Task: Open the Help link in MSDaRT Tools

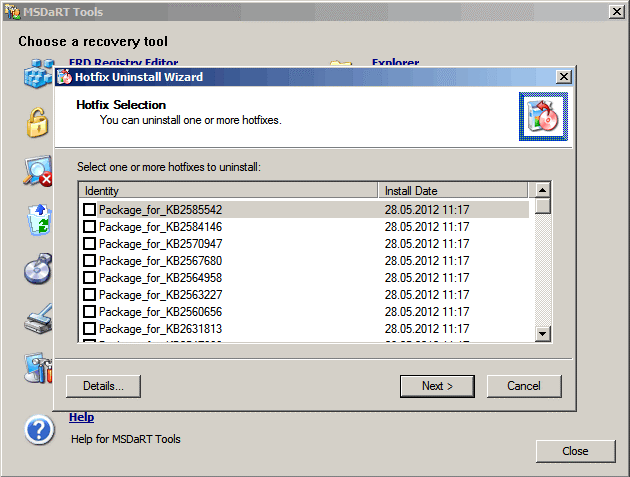Action: point(82,417)
